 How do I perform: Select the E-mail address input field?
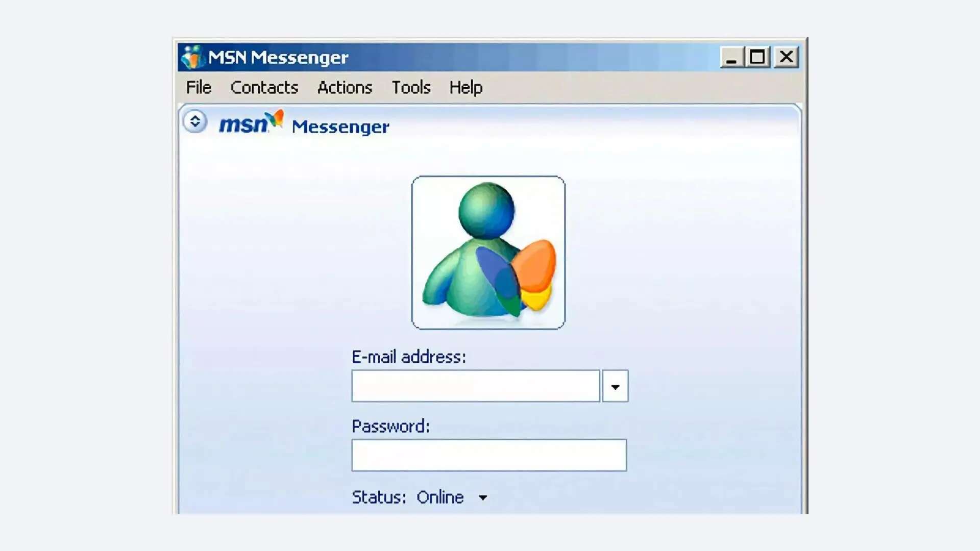(475, 386)
